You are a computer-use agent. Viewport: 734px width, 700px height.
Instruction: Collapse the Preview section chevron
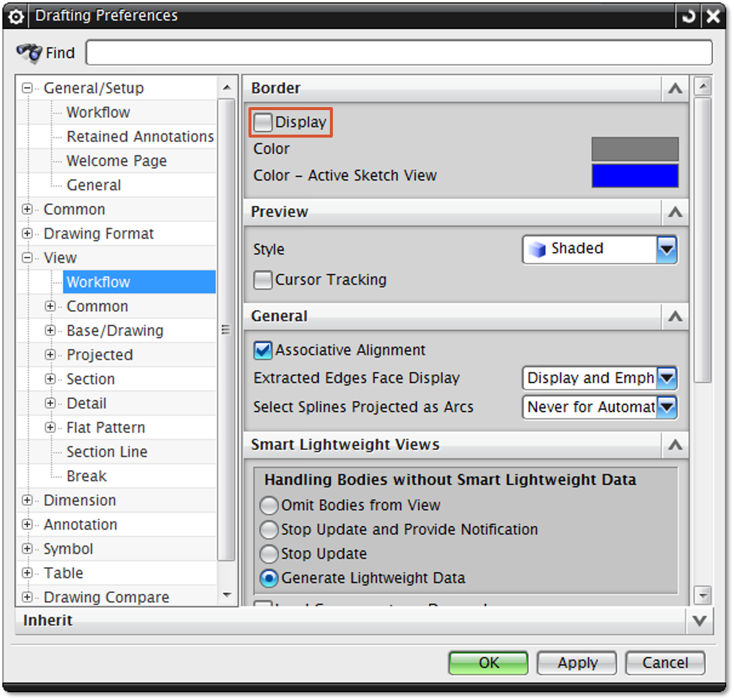675,212
